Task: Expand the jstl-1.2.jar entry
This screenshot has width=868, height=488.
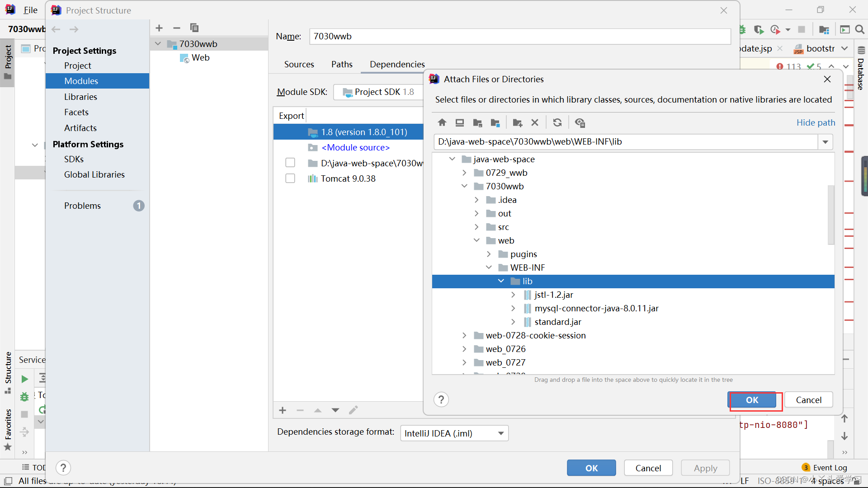Action: [x=513, y=295]
